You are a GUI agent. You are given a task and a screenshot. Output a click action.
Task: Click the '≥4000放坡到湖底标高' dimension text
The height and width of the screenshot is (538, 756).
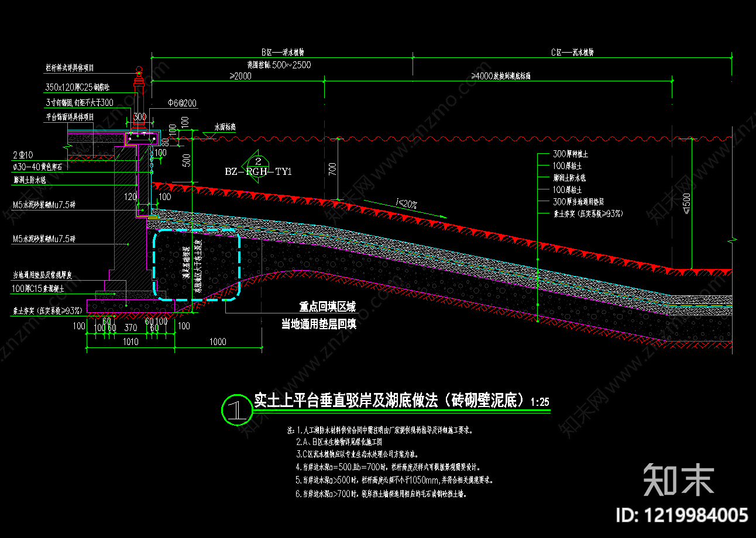pyautogui.click(x=501, y=77)
